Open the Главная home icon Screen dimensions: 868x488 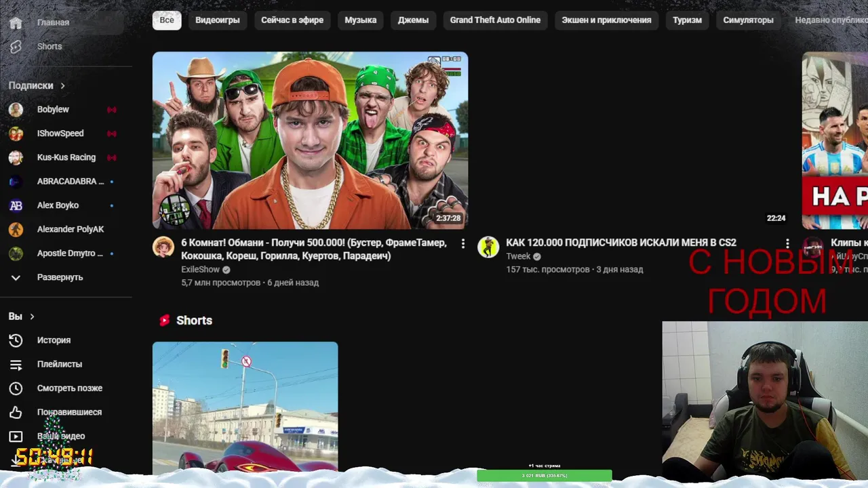16,22
